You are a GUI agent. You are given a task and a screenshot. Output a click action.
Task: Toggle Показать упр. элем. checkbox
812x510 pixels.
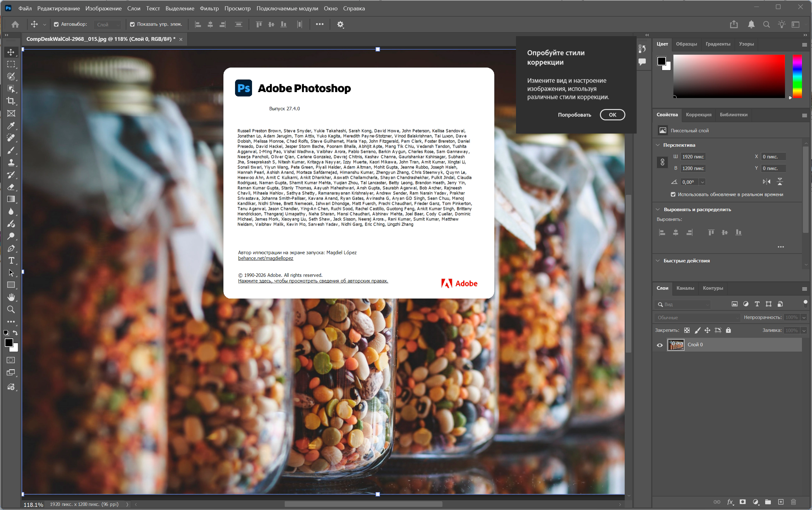click(132, 24)
